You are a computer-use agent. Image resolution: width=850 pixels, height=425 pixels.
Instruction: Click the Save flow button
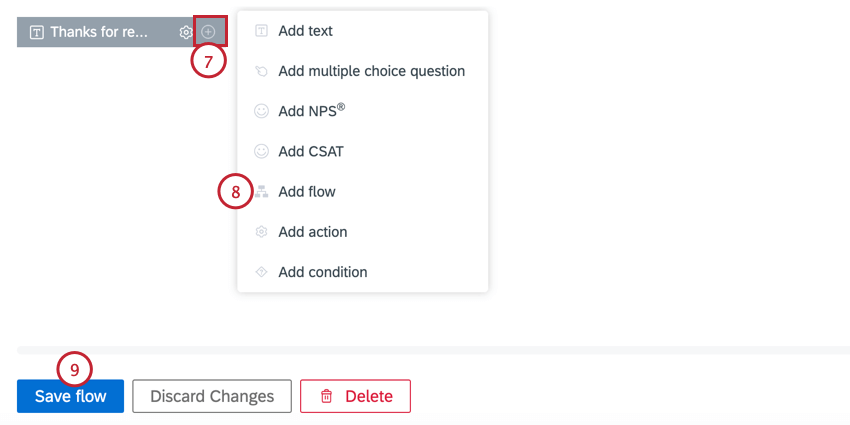tap(70, 396)
